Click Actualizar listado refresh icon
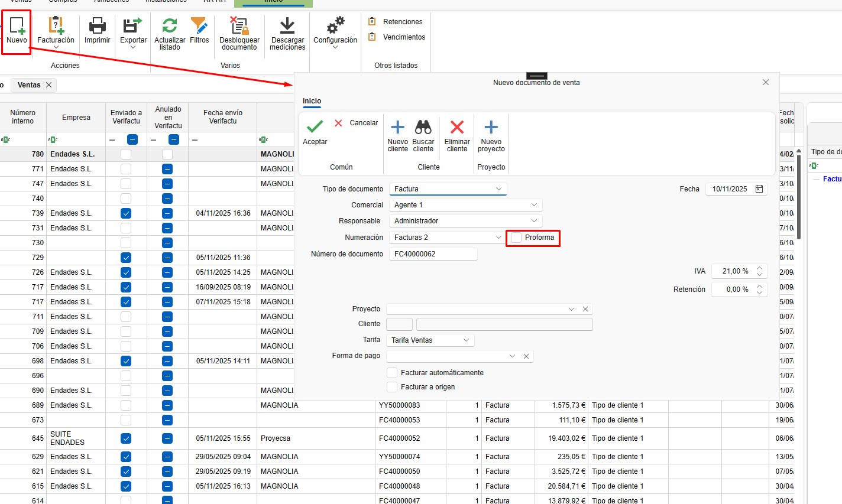 pyautogui.click(x=170, y=26)
